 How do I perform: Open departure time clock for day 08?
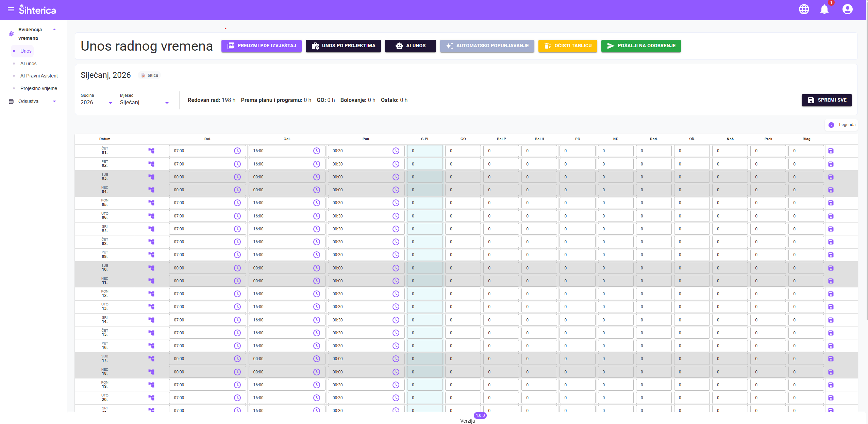[x=316, y=242]
